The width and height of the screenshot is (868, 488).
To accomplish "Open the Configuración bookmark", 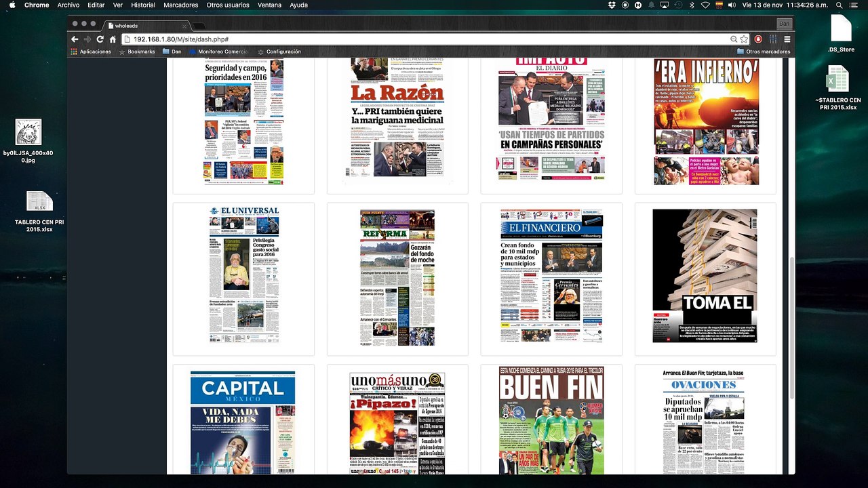I will coord(279,52).
